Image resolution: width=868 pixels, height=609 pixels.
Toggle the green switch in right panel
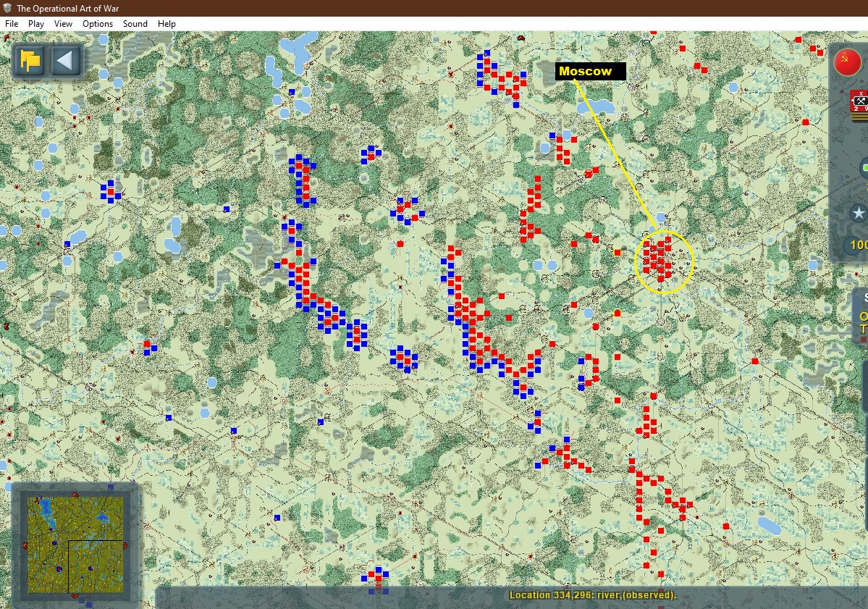tap(864, 167)
